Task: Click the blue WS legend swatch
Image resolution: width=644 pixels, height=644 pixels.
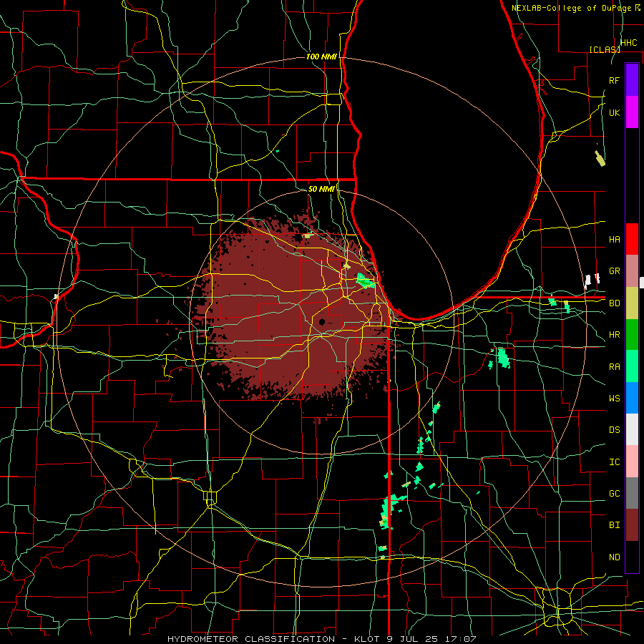Action: pos(632,398)
